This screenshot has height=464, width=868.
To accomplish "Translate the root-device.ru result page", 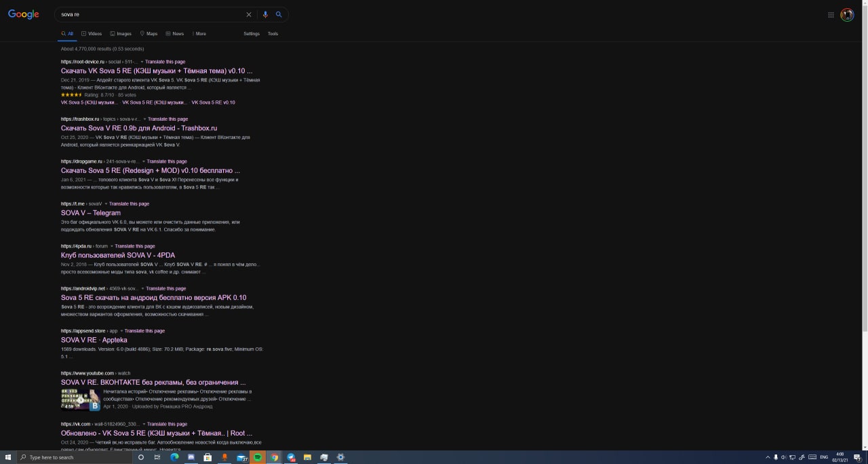I will pos(165,62).
